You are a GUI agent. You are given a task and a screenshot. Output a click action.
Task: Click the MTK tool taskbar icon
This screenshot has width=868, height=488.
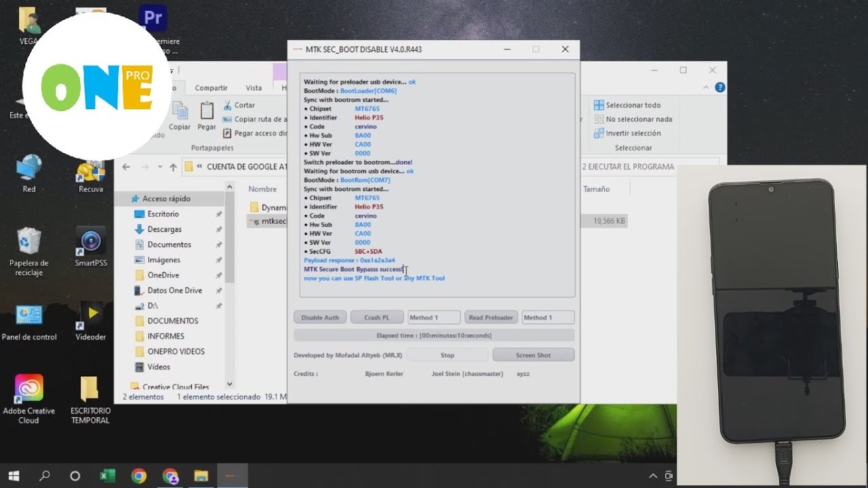pyautogui.click(x=232, y=476)
